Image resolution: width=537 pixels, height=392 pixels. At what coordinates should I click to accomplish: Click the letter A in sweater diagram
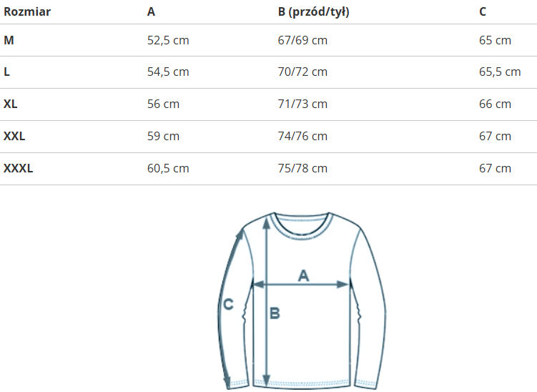tap(303, 275)
